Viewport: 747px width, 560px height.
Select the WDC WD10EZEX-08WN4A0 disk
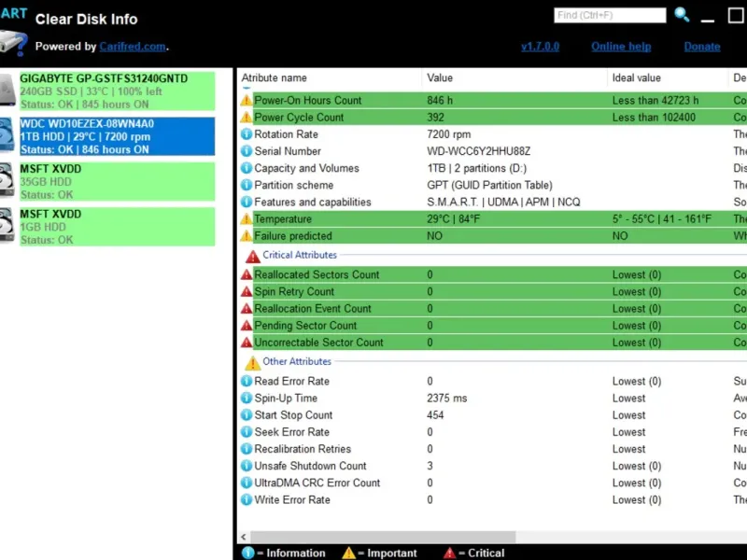[x=118, y=136]
